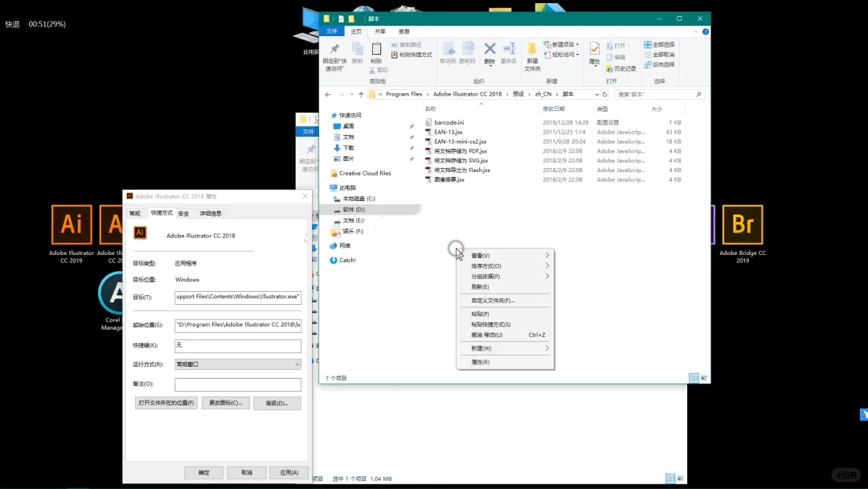Click 确定 (OK) in Properties dialog

[x=203, y=472]
